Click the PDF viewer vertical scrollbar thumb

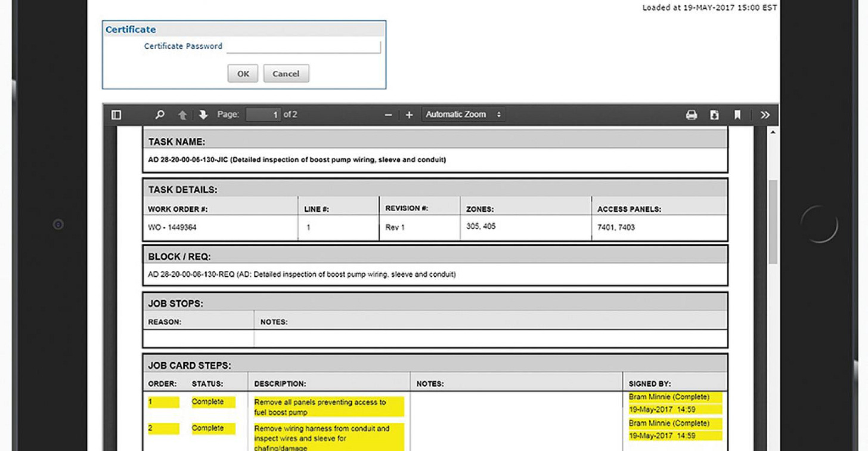[x=773, y=222]
